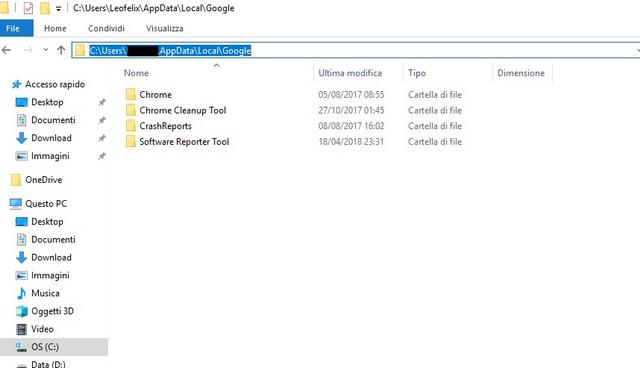The image size is (640, 368).
Task: Sort by the Nome column header
Action: pos(136,73)
